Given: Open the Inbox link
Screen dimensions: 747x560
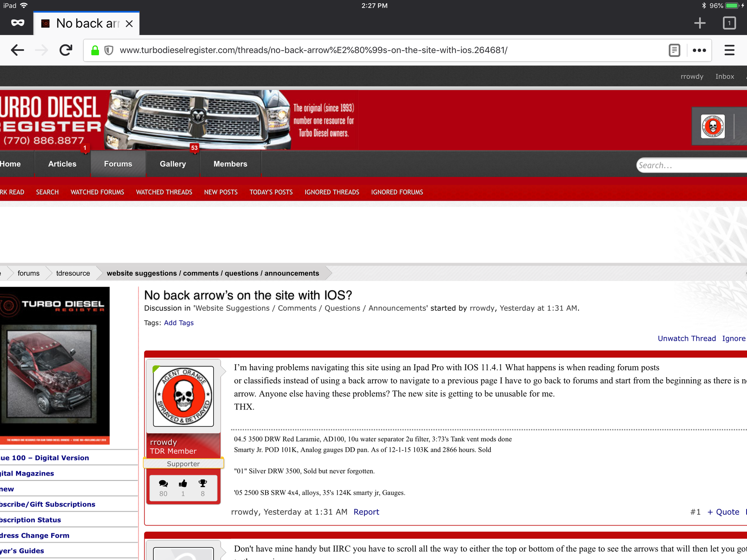Looking at the screenshot, I should (725, 76).
